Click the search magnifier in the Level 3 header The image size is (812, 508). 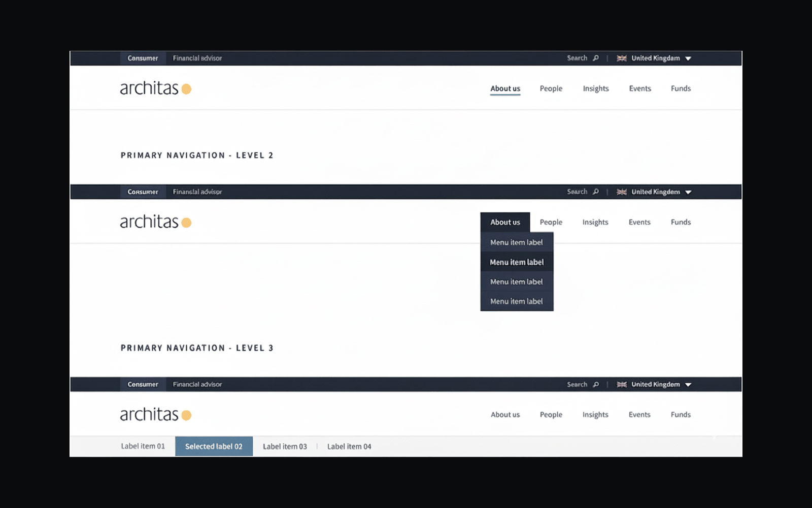coord(596,385)
